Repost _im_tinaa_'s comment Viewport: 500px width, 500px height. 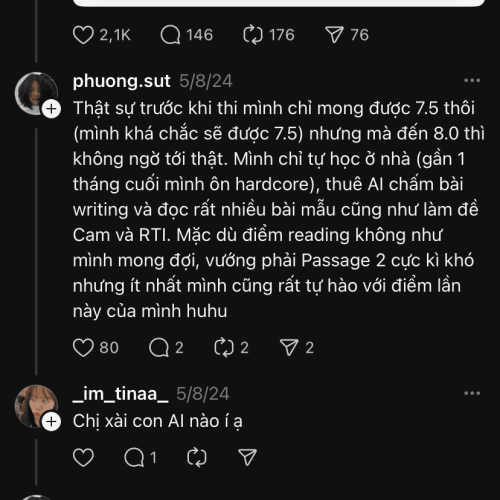(197, 457)
